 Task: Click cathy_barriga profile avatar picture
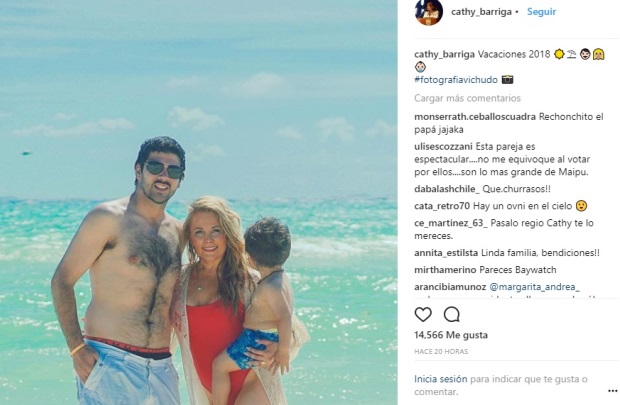click(429, 12)
